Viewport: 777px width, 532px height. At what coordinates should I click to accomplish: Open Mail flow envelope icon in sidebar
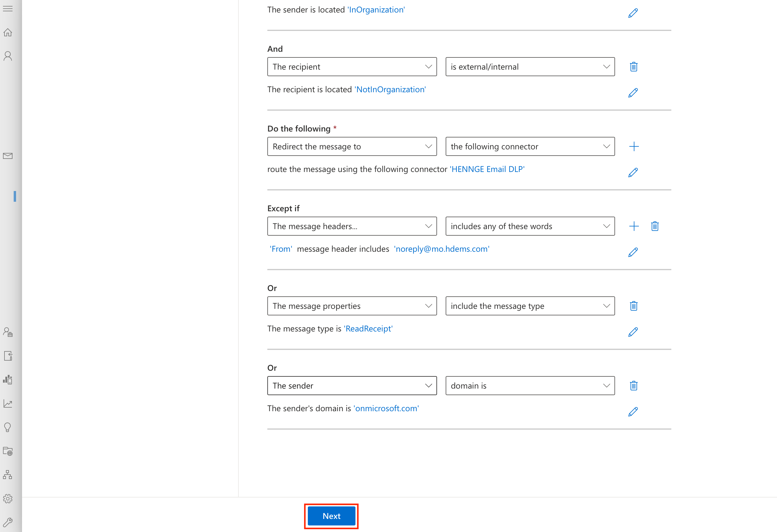(x=8, y=156)
